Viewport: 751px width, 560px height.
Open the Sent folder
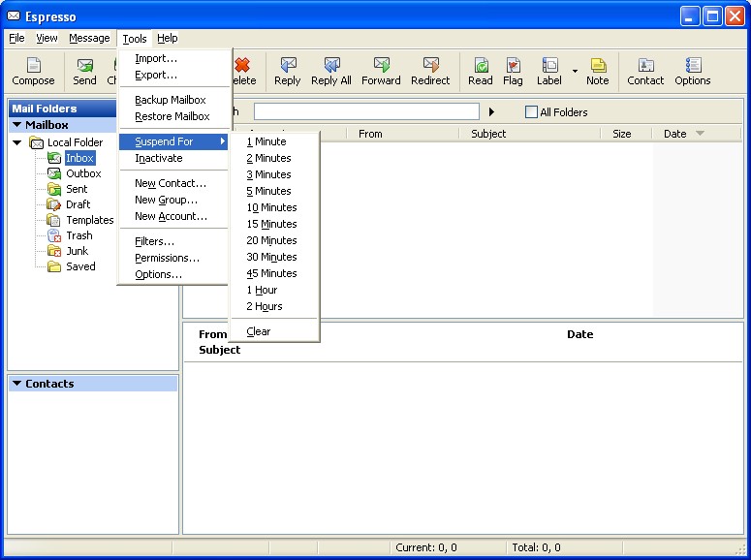coord(77,189)
